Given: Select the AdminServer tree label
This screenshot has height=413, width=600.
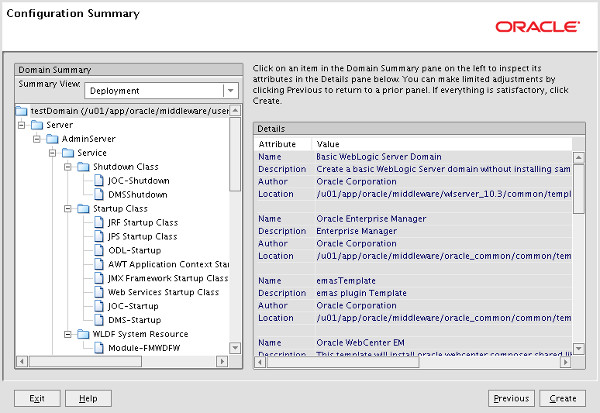Looking at the screenshot, I should tap(88, 139).
